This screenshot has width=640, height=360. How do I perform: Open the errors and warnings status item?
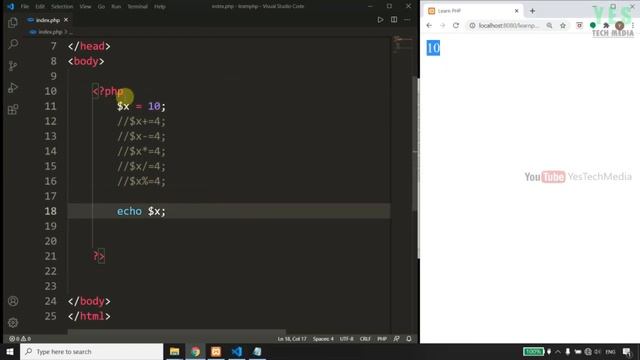click(x=20, y=339)
